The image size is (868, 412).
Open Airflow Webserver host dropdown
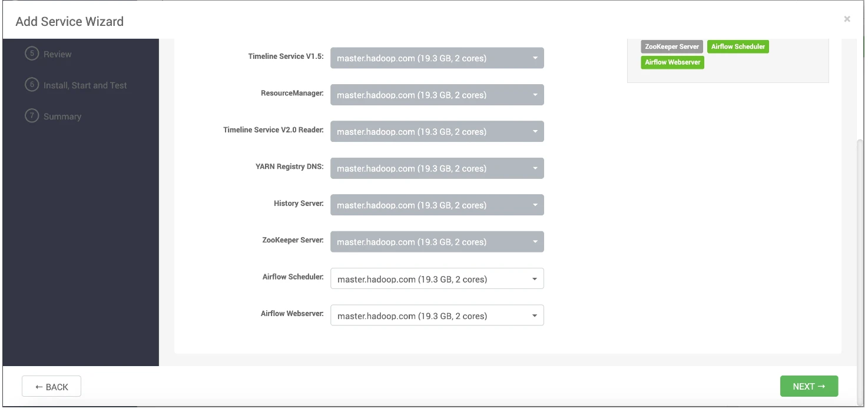pos(437,315)
